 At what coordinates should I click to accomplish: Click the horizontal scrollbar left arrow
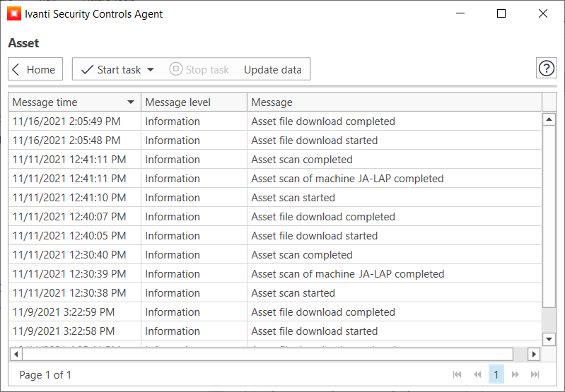[x=16, y=354]
